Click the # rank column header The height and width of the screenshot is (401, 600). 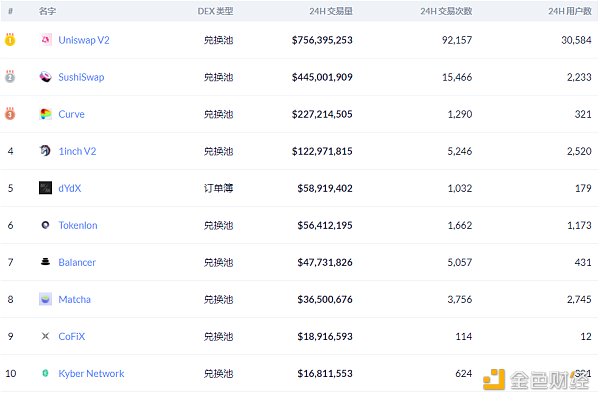coord(10,11)
